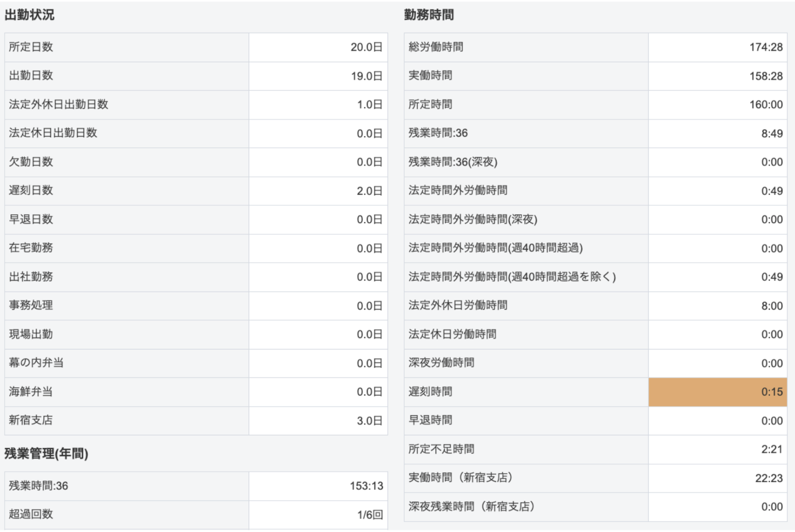This screenshot has width=795, height=532.
Task: Click the annual 残業時間:36 value 153:13
Action: pos(366,486)
